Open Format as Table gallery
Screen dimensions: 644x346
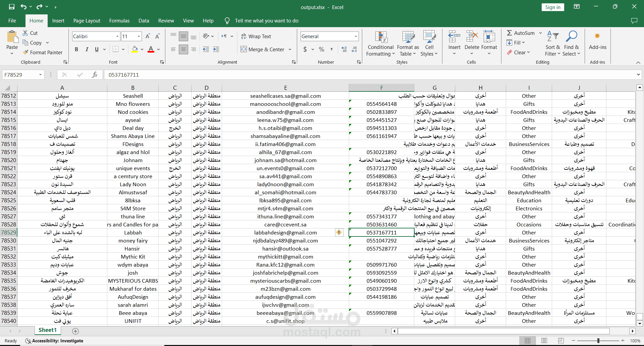click(408, 44)
